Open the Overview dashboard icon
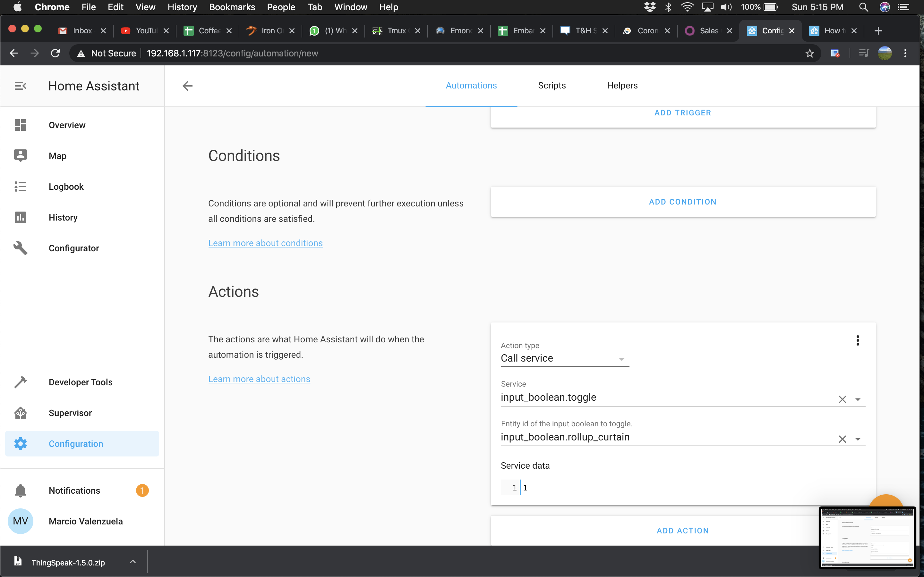Viewport: 924px width, 577px height. (20, 125)
